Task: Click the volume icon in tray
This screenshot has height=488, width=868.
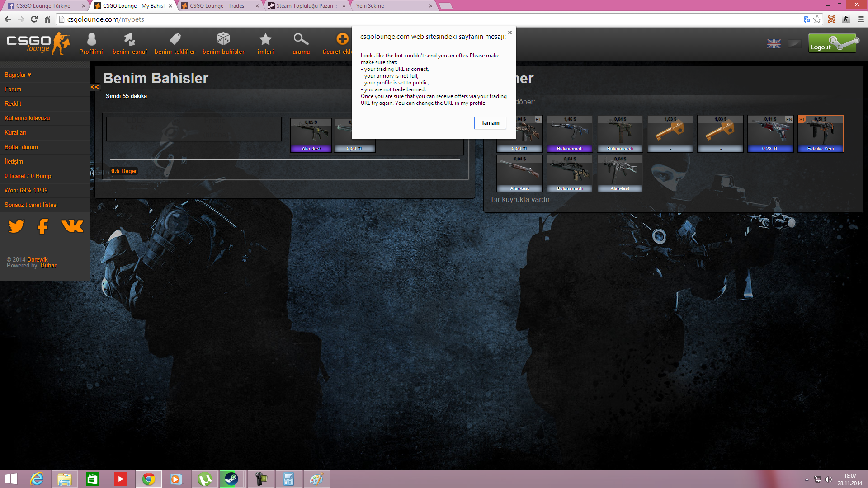Action: (828, 479)
